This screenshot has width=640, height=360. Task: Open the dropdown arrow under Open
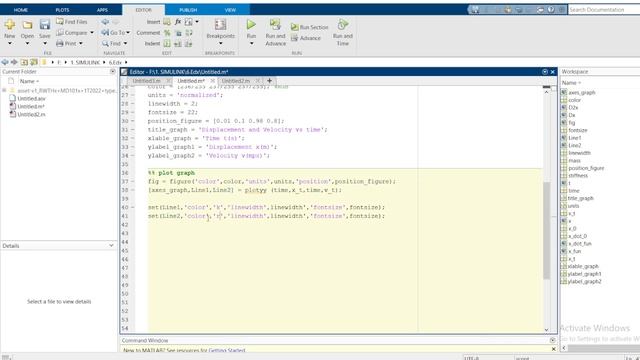(x=27, y=43)
